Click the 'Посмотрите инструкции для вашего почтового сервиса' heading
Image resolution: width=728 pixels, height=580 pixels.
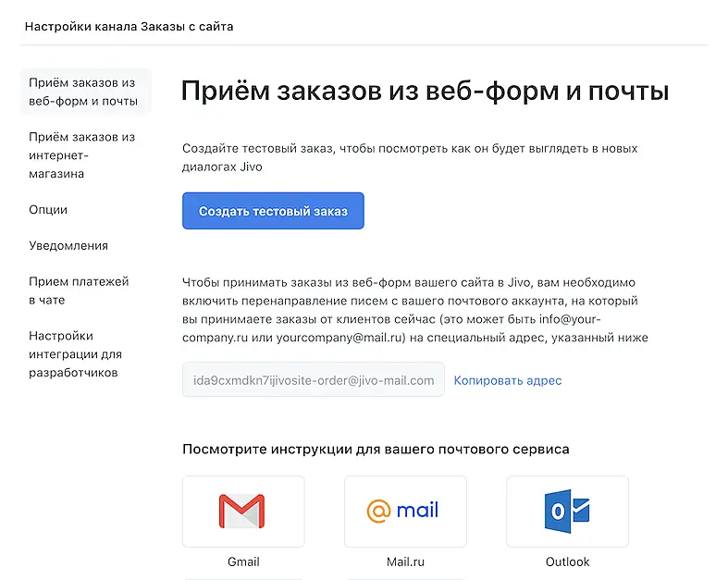point(376,450)
